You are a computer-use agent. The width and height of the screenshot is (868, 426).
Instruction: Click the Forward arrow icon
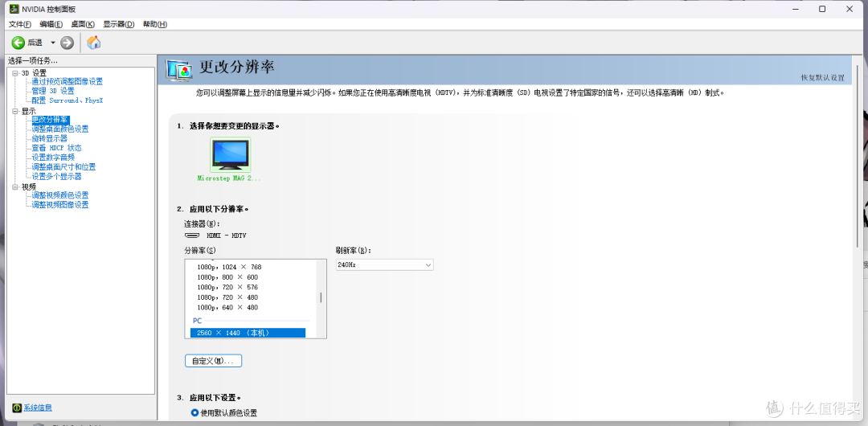point(67,43)
